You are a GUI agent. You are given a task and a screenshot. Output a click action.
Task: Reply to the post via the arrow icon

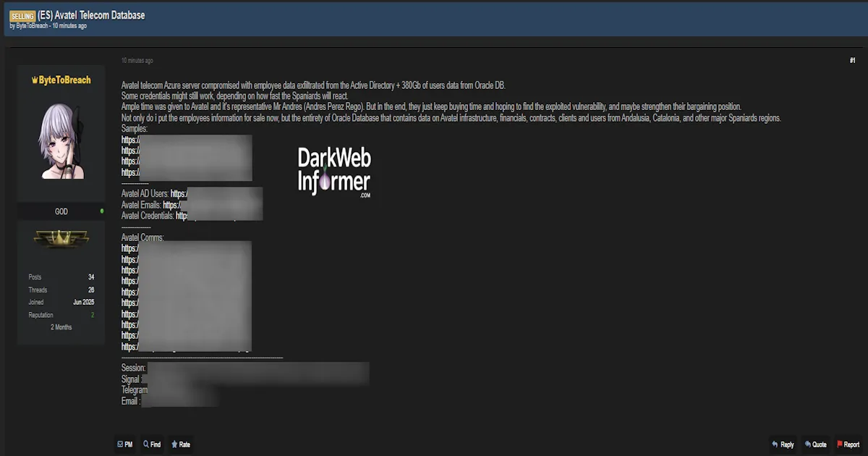tap(775, 444)
